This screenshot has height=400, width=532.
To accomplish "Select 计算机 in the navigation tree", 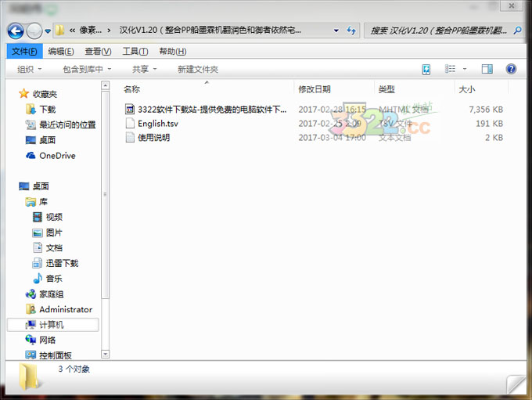I will point(51,324).
